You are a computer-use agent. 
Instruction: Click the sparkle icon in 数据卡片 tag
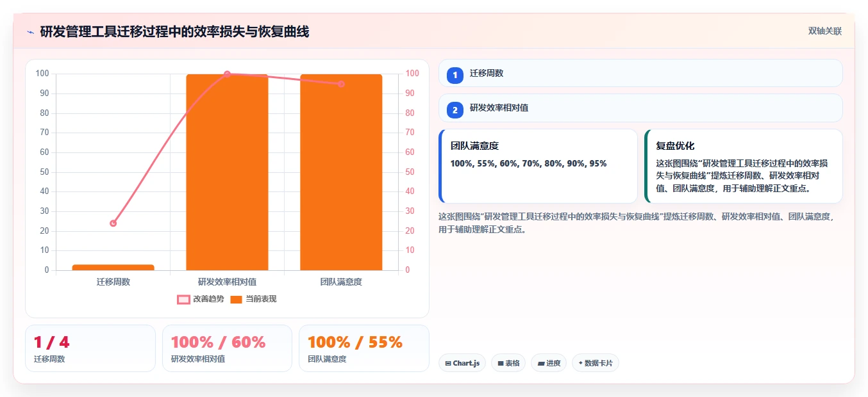coord(581,363)
